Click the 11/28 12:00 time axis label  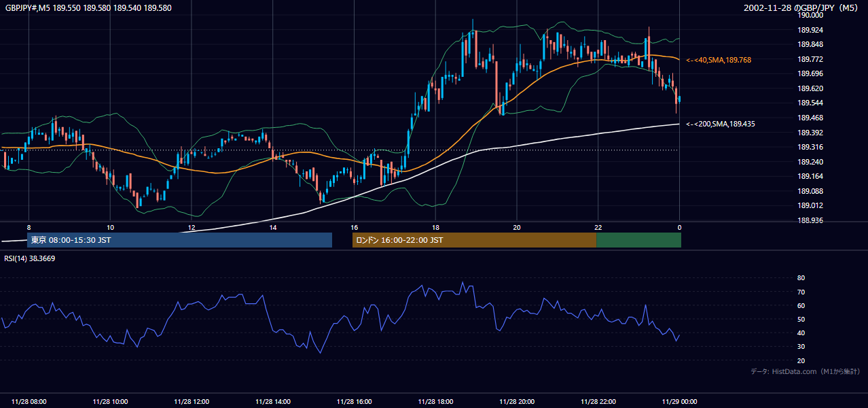(x=192, y=402)
